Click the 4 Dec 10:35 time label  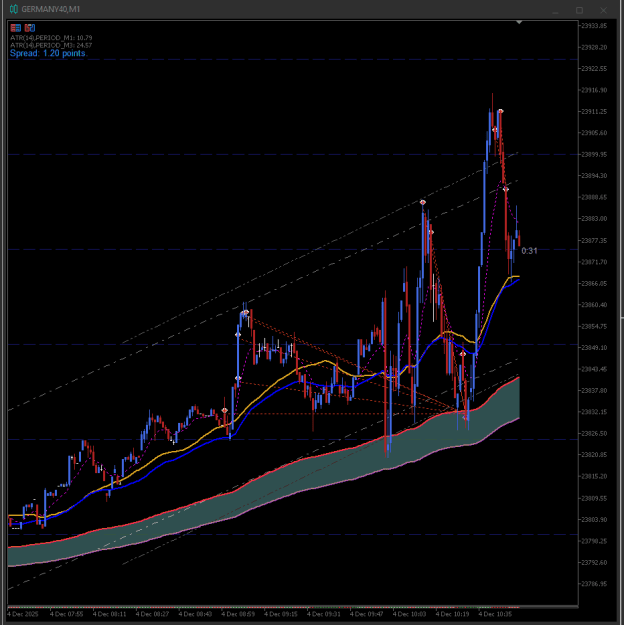coord(495,614)
